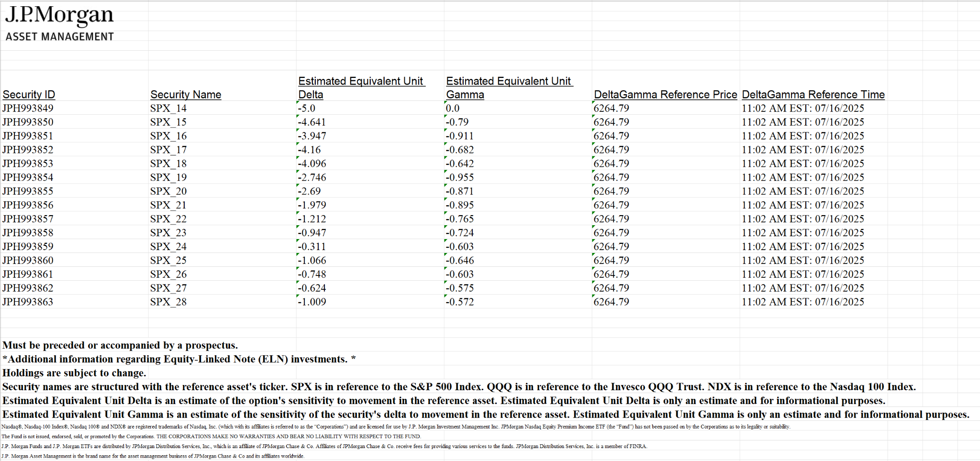Viewport: 980px width, 461px height.
Task: Select the Estimated Equivalent Unit Delta header
Action: (x=361, y=88)
